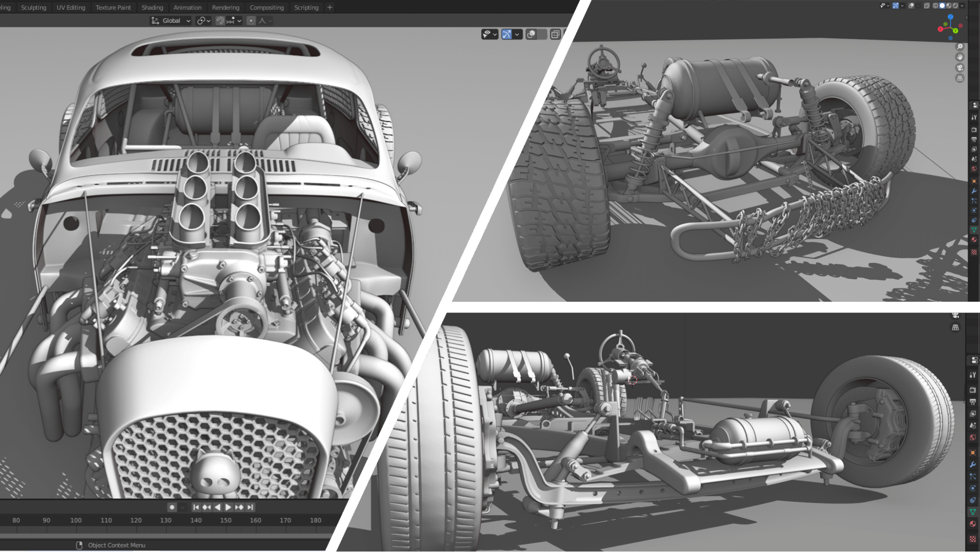This screenshot has height=552, width=980.
Task: Open Physics properties tab in upper properties panel
Action: [x=974, y=210]
